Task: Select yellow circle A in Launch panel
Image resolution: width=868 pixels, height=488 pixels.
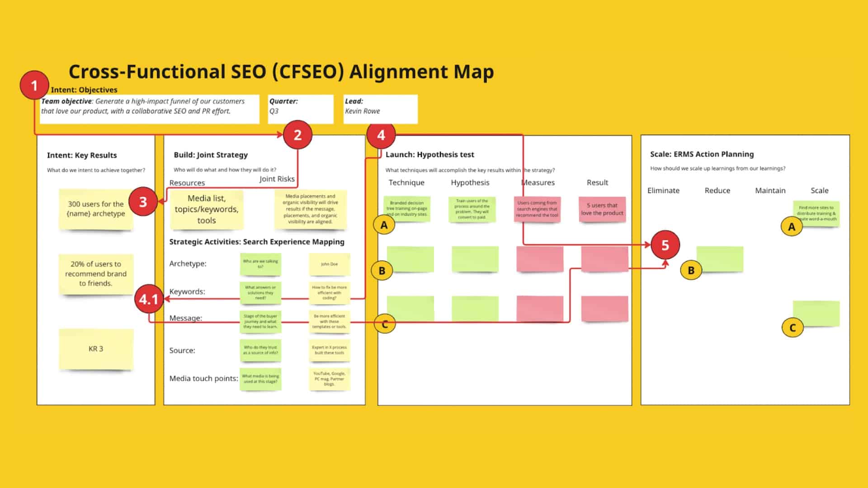Action: (384, 225)
